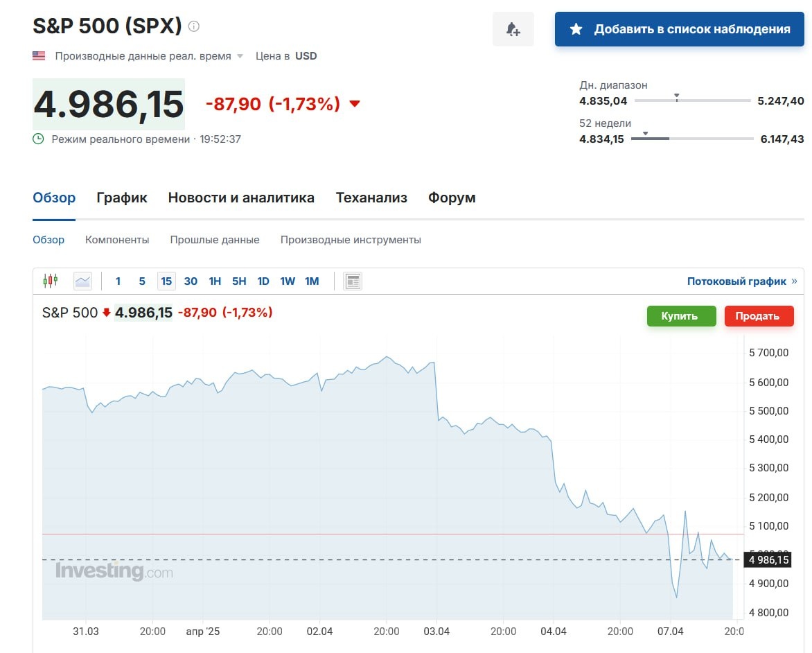
Task: Expand the data source dropdown arrow
Action: tap(240, 56)
